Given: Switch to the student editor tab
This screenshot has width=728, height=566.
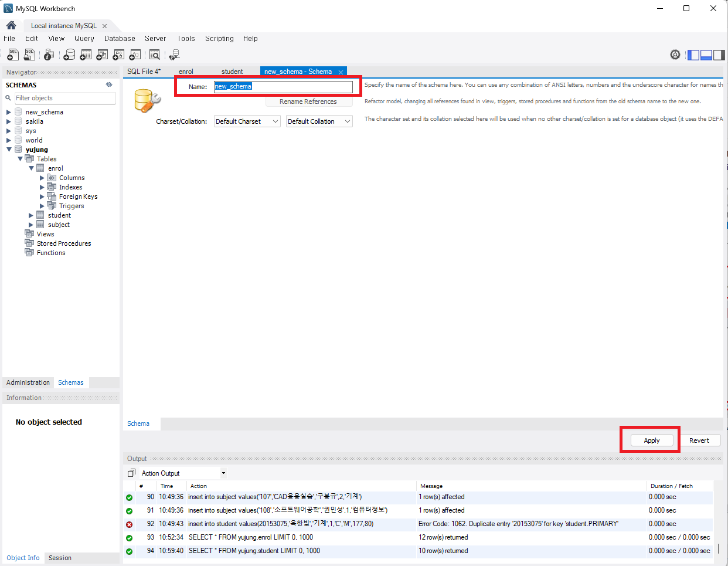Looking at the screenshot, I should point(232,72).
